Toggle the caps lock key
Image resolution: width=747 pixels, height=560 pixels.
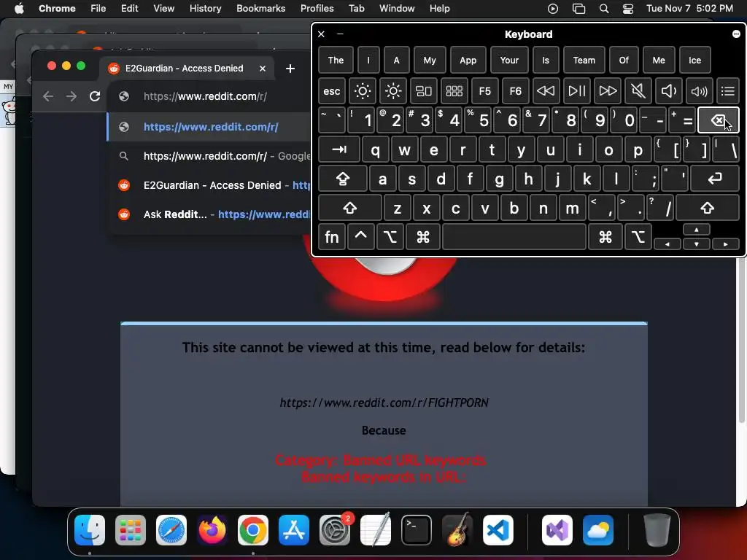coord(343,179)
